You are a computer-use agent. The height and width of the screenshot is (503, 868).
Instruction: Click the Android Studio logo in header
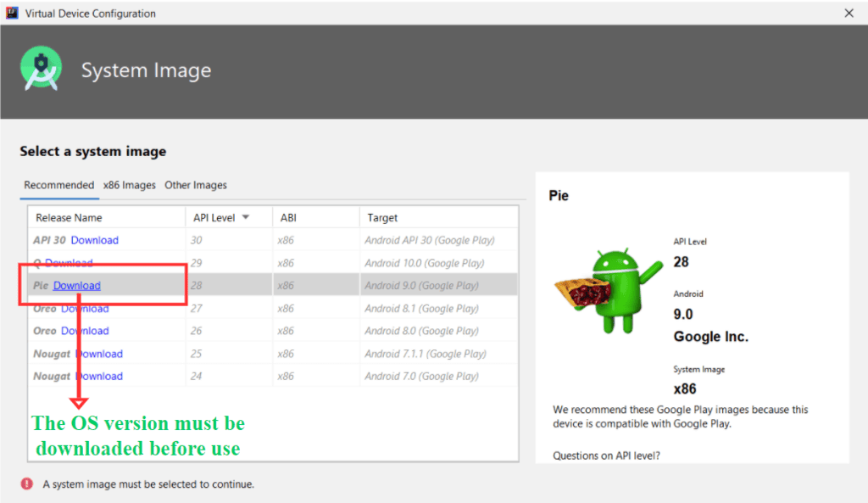click(x=41, y=70)
